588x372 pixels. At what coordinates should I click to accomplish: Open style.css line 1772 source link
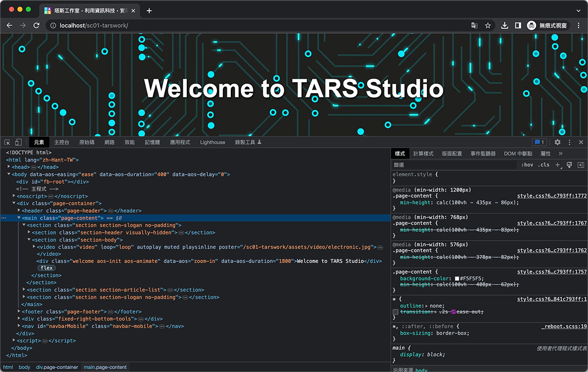tap(552, 196)
